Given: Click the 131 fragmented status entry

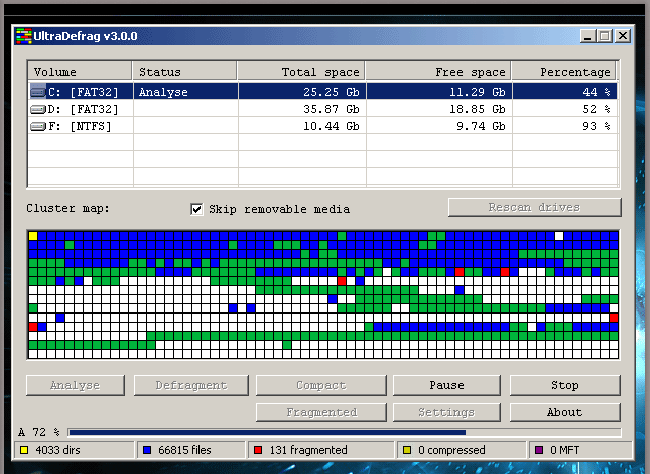Looking at the screenshot, I should (321, 450).
